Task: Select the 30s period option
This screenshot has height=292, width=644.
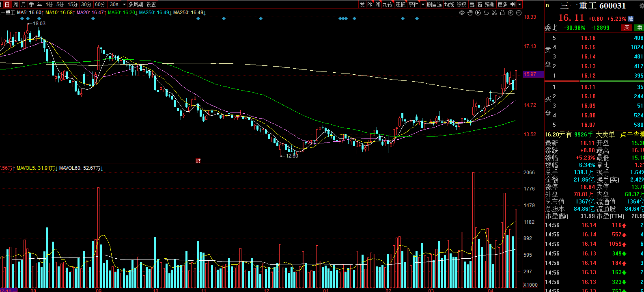Action: point(114,4)
